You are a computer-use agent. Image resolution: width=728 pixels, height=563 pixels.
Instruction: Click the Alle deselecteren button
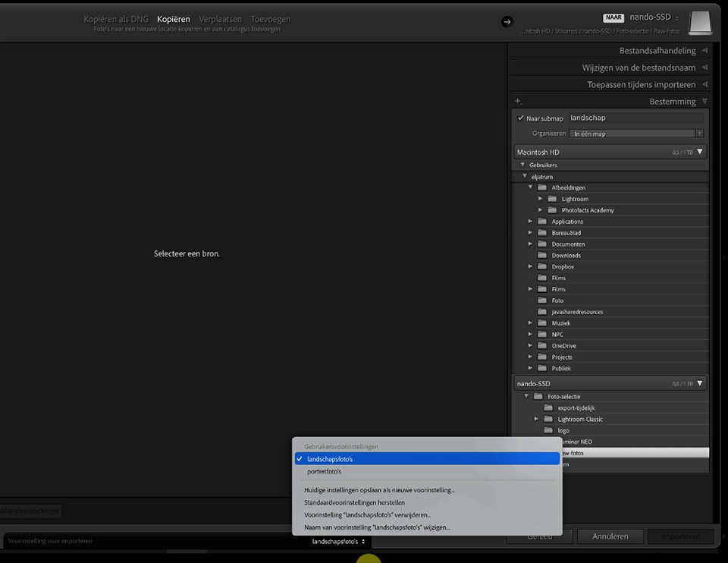(30, 511)
